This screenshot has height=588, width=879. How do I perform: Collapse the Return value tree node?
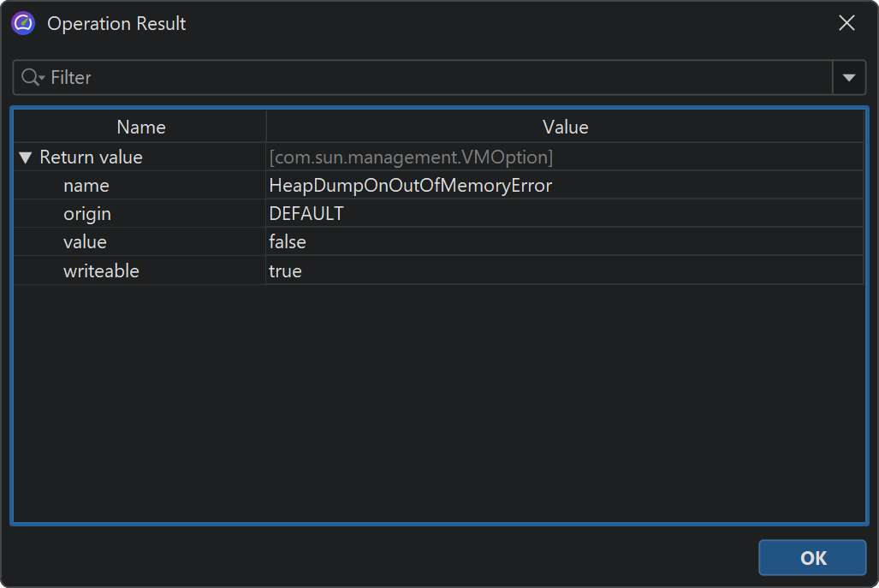[x=26, y=157]
